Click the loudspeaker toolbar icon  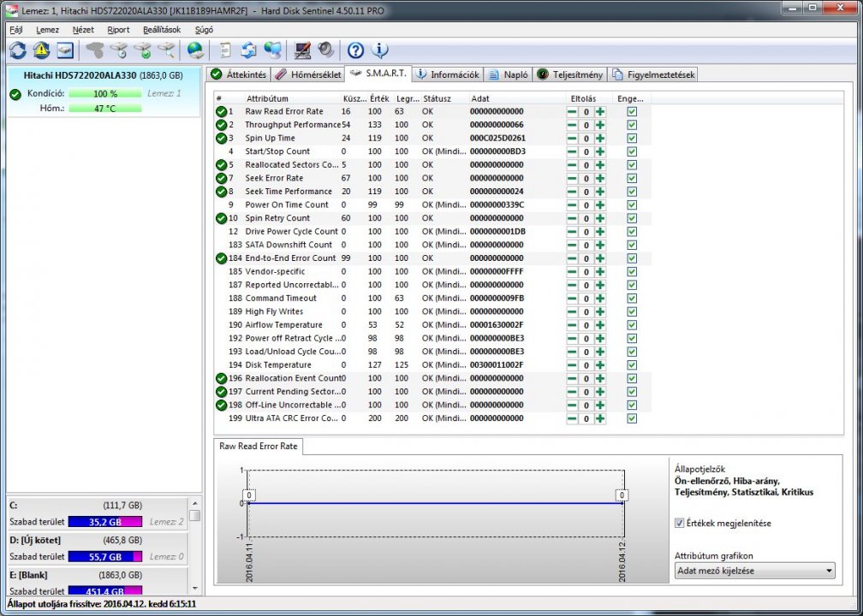click(326, 50)
